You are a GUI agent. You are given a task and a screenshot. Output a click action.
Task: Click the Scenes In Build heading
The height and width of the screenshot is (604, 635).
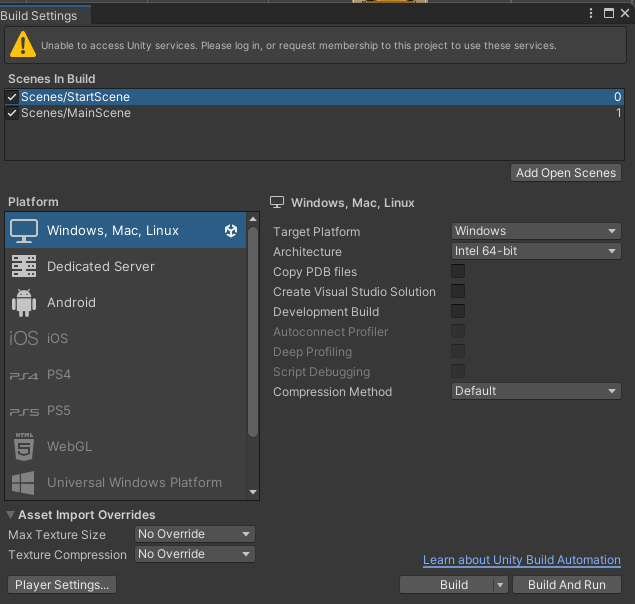pyautogui.click(x=52, y=79)
